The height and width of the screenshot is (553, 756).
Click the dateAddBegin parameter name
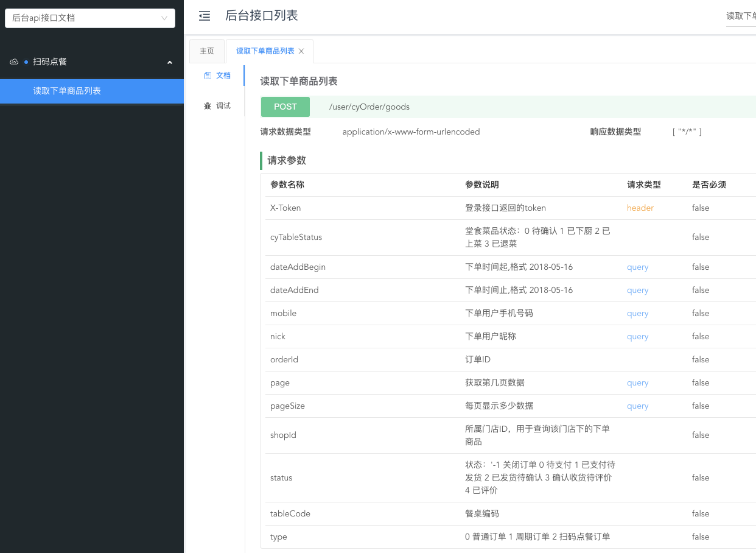298,267
